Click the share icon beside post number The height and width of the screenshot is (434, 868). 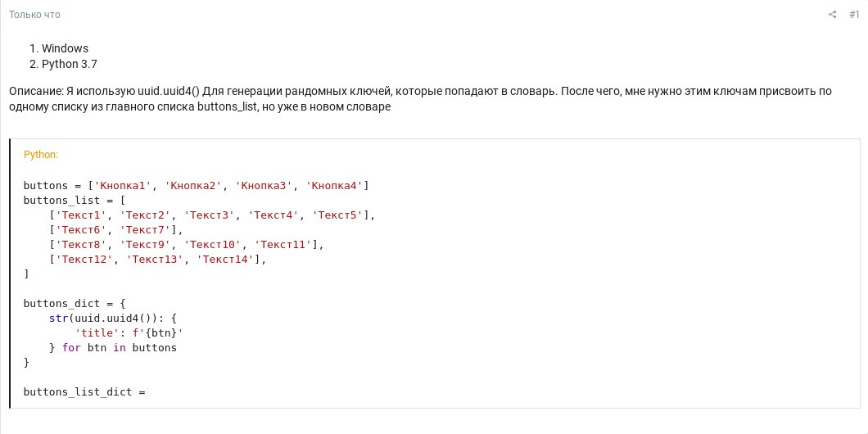[832, 15]
